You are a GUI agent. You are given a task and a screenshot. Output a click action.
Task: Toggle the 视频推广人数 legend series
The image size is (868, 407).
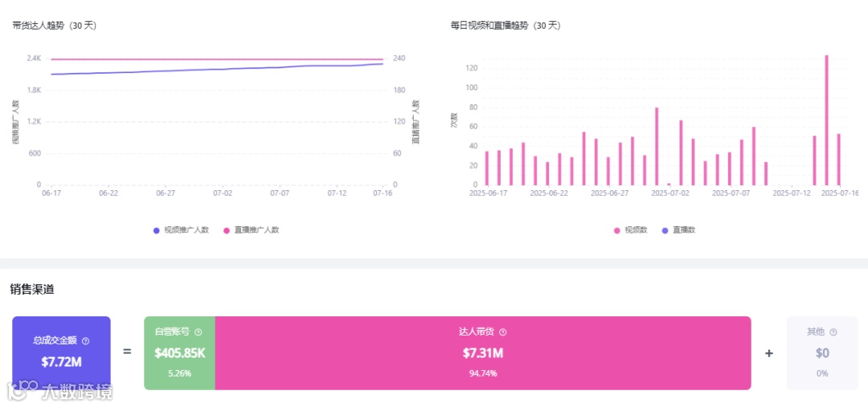click(x=181, y=230)
